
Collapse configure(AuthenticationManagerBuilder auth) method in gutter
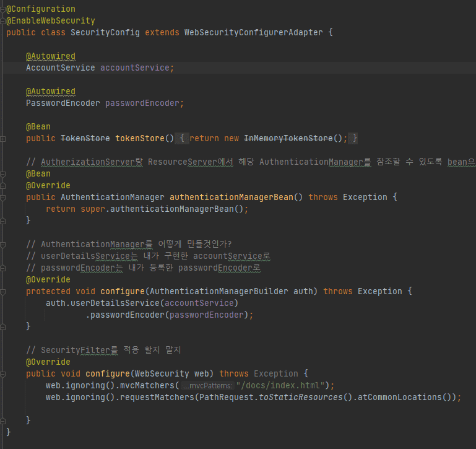pyautogui.click(x=2, y=292)
